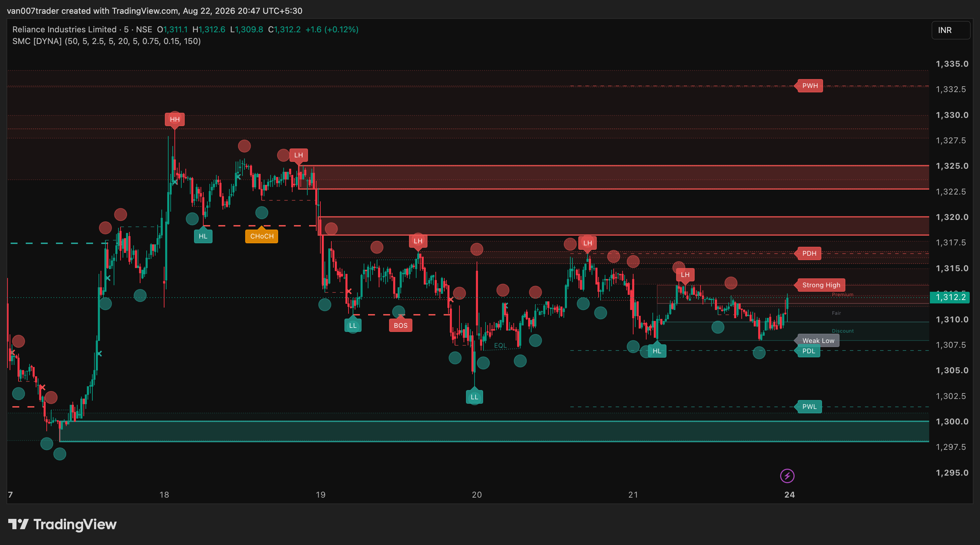Click the 1,320.0 price axis label
This screenshot has height=545, width=980.
[x=952, y=217]
